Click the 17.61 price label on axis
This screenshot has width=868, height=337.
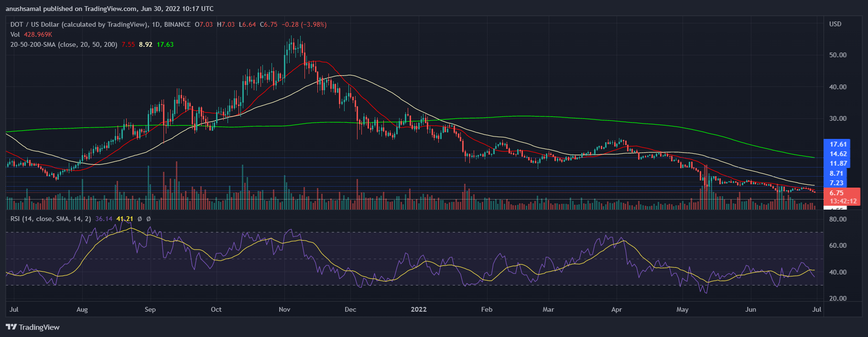(x=838, y=144)
